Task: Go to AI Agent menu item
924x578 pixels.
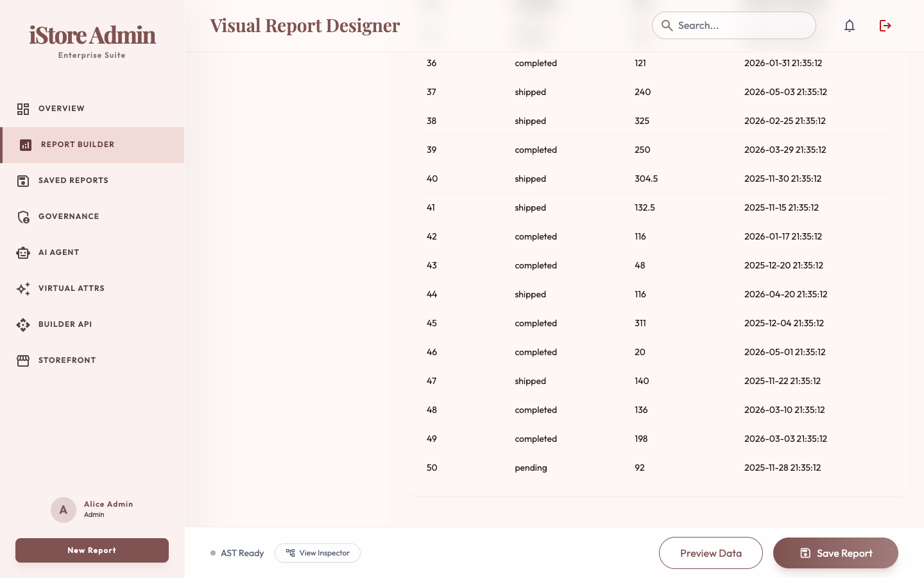Action: 92,252
